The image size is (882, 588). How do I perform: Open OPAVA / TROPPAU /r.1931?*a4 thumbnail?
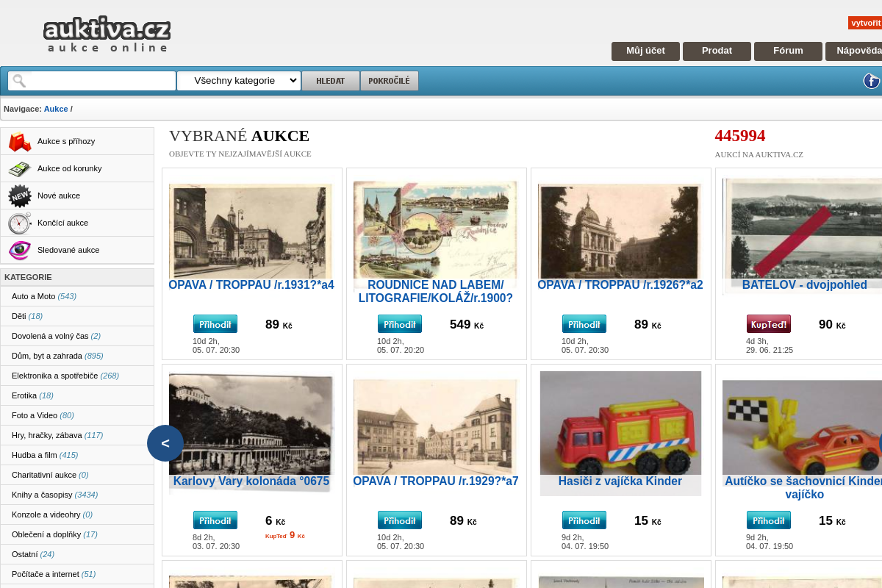[251, 231]
